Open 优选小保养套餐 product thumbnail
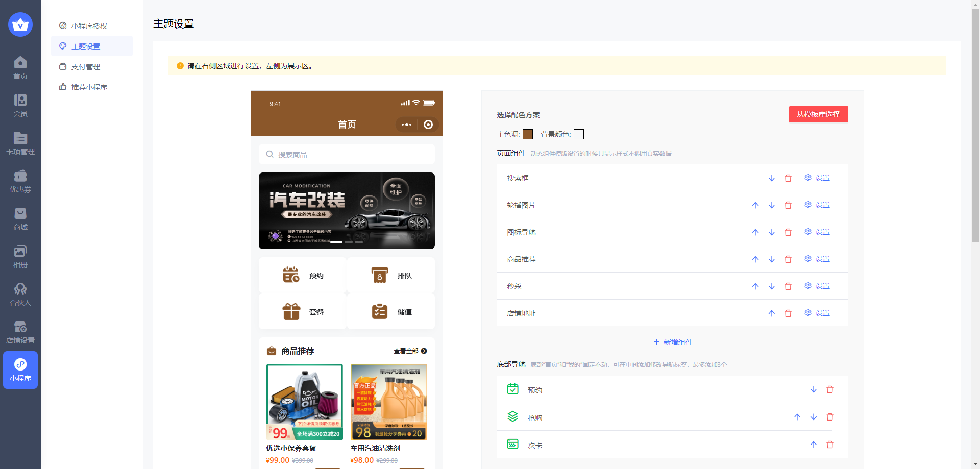Viewport: 980px width, 469px height. tap(305, 402)
